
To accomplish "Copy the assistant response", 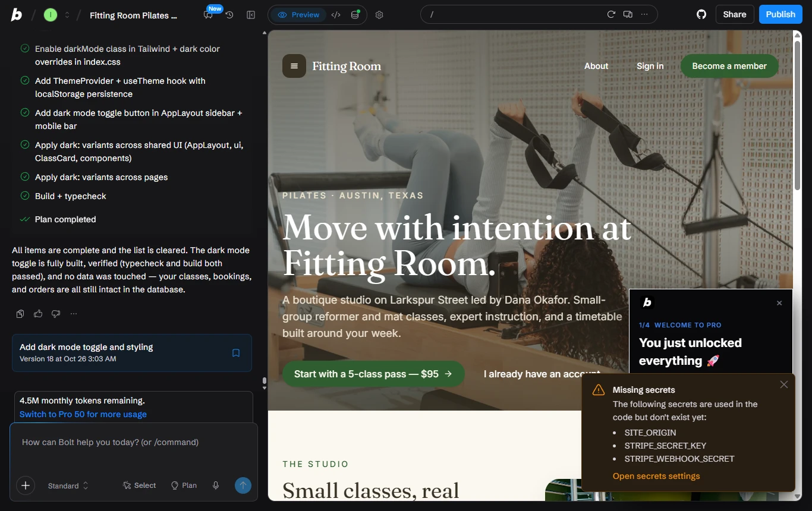I will coord(20,314).
